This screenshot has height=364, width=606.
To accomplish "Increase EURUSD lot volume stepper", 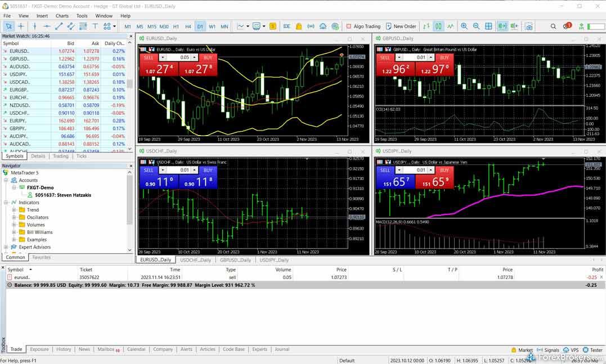I will (x=195, y=57).
